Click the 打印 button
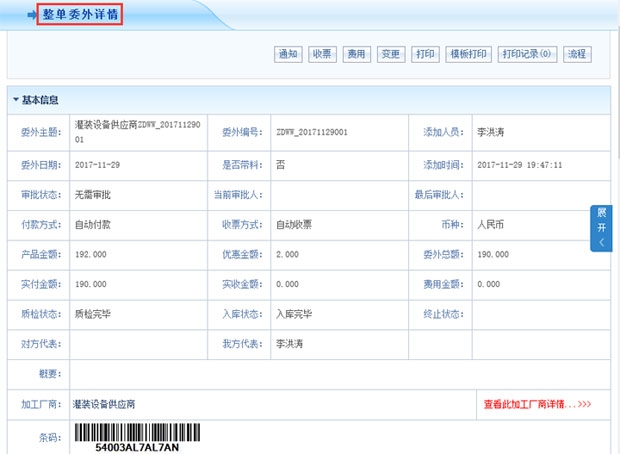 click(x=425, y=54)
